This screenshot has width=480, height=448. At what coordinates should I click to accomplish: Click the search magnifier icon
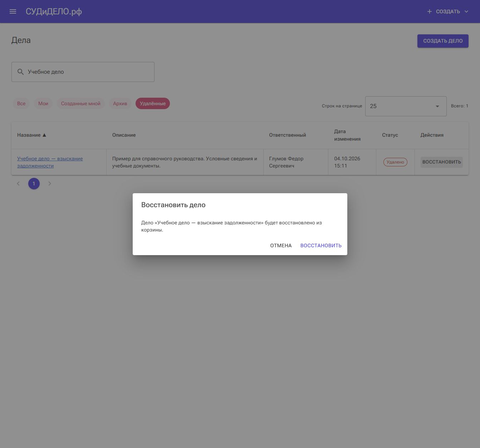tap(21, 72)
